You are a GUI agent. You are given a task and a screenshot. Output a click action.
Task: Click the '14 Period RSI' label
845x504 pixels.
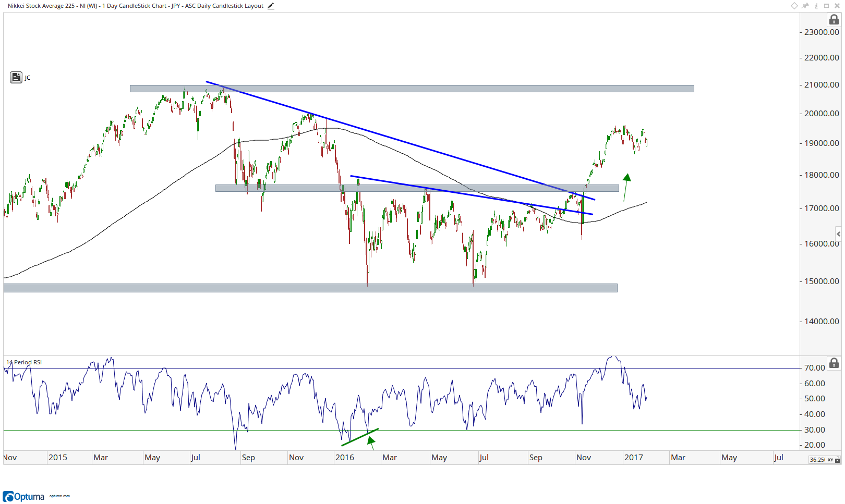(x=24, y=362)
